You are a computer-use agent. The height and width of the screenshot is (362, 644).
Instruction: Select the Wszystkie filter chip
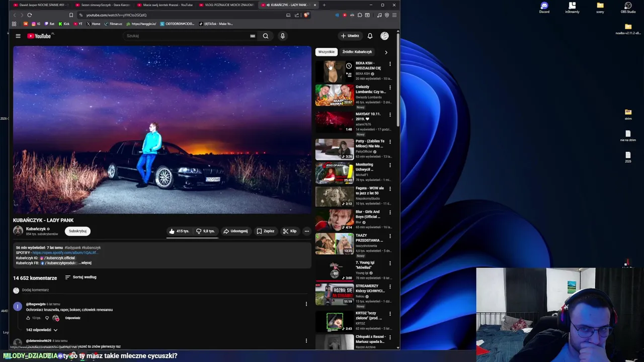[326, 52]
